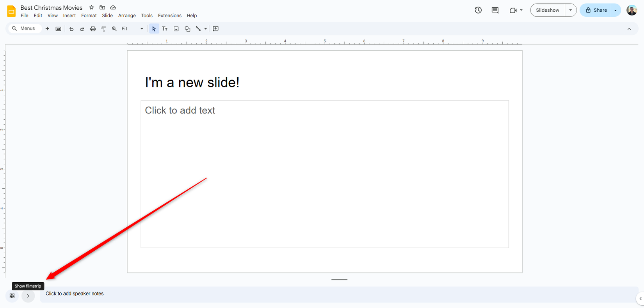Open the Insert menu
The image size is (644, 308).
click(69, 16)
